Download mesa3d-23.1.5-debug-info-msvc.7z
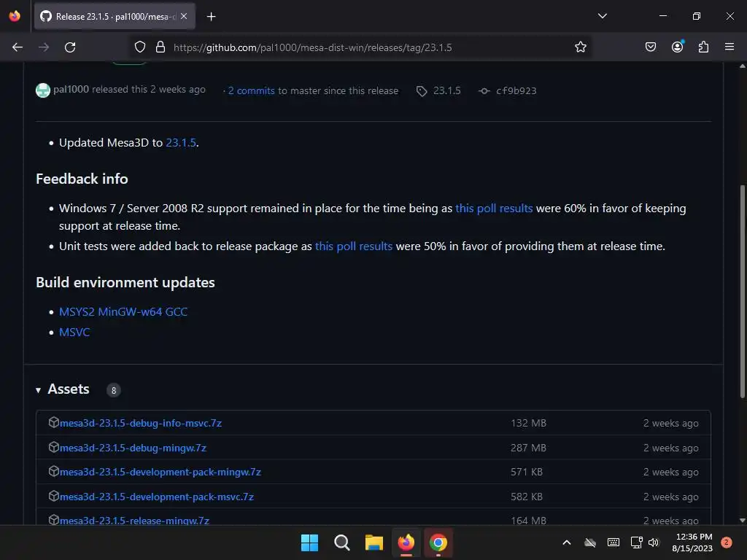The image size is (747, 560). (141, 423)
